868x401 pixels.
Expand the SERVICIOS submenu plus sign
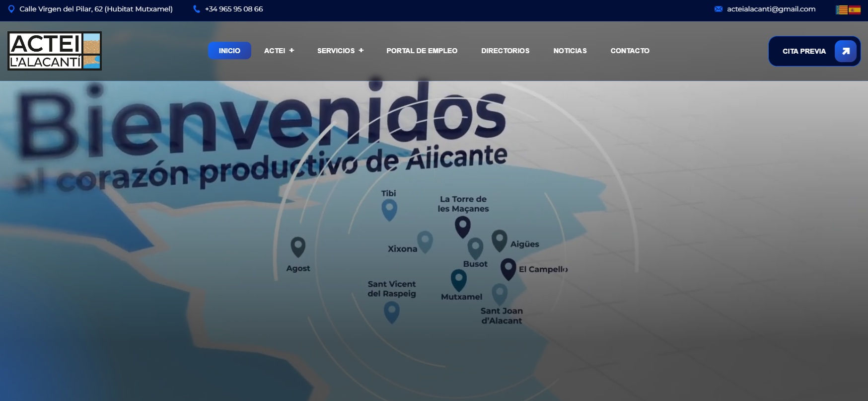coord(361,51)
